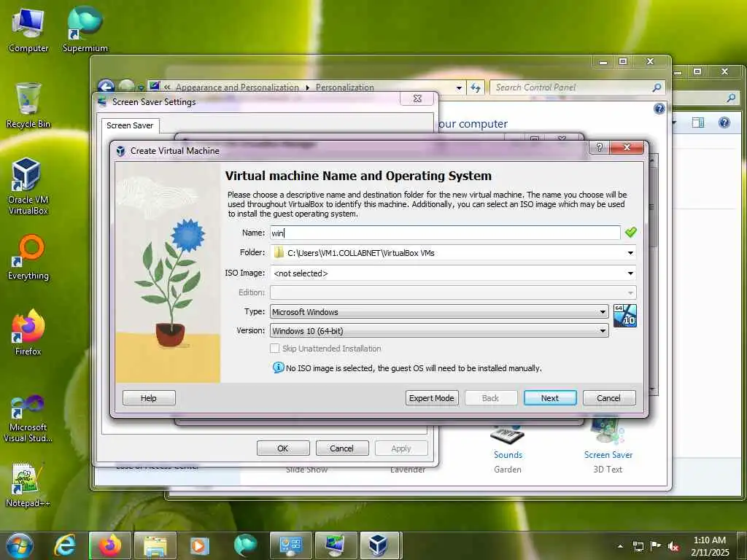Click the Control Panel search magnifier icon
The height and width of the screenshot is (560, 747).
pyautogui.click(x=657, y=87)
